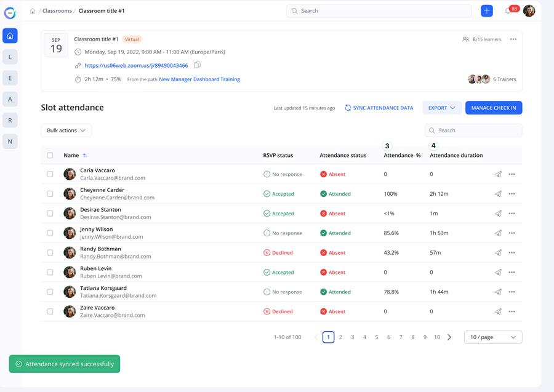Screen dimensions: 554x392
Task: Copy the Zoom meeting link
Action: [x=197, y=65]
